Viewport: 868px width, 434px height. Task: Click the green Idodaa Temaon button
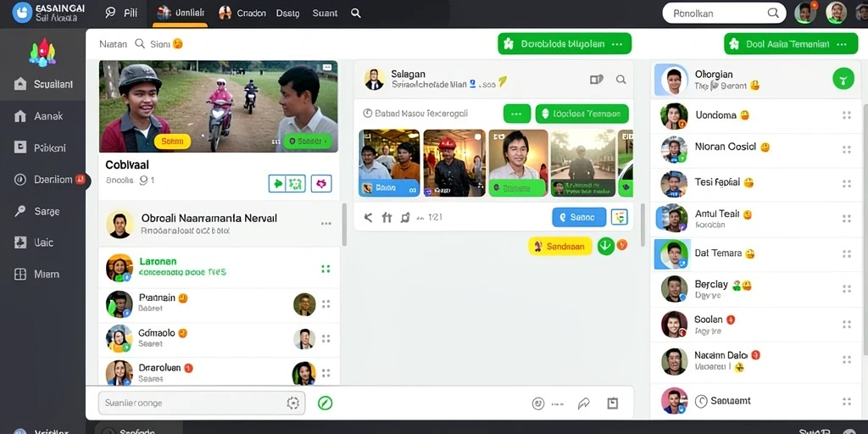(x=581, y=114)
